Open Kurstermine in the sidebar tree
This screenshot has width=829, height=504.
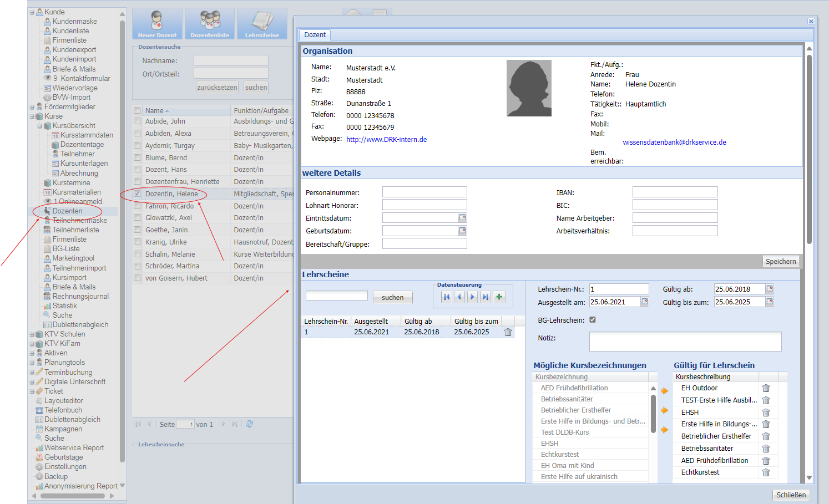71,182
